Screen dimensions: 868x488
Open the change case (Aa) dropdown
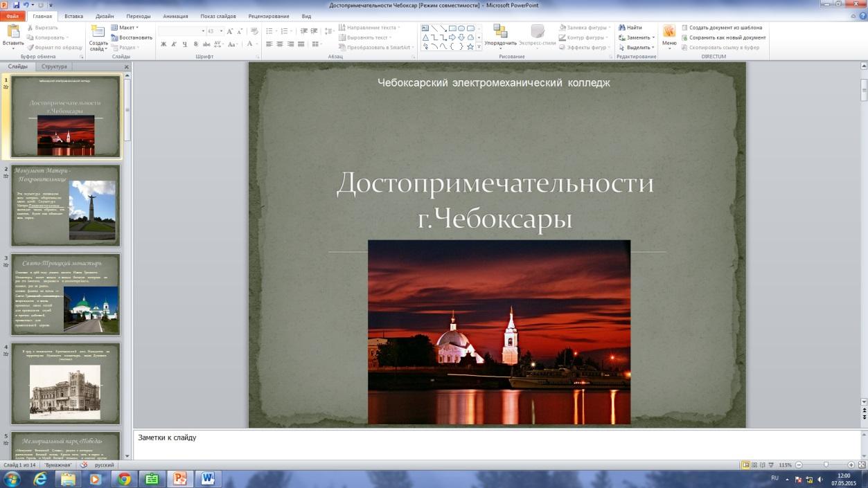pos(233,44)
